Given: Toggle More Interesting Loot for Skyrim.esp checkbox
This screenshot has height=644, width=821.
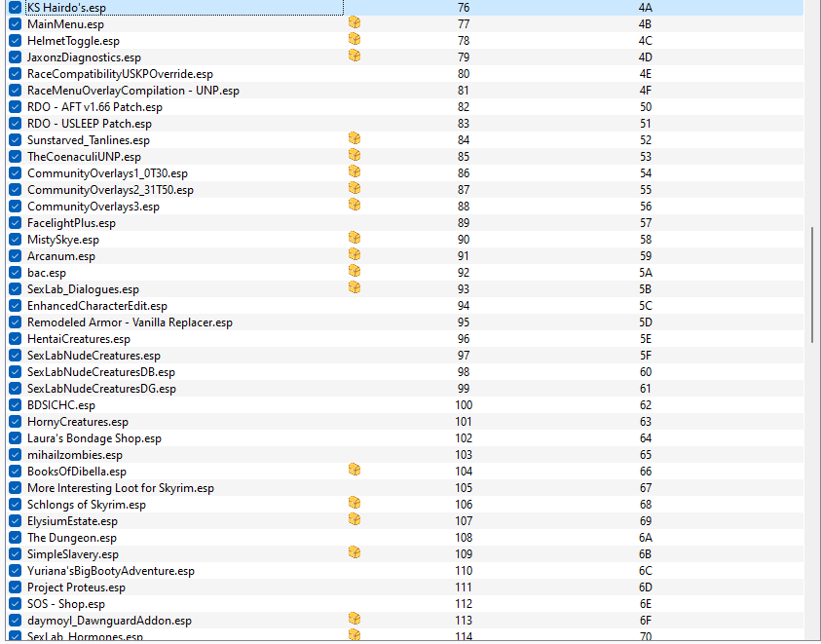Looking at the screenshot, I should pyautogui.click(x=16, y=488).
